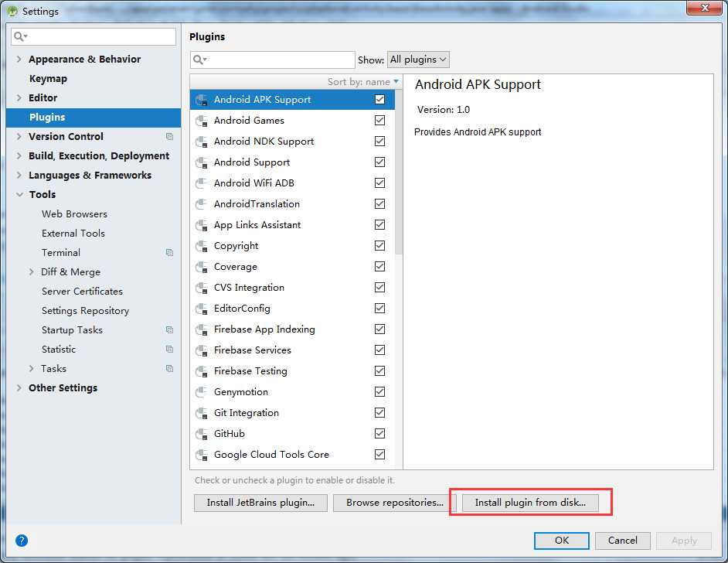Click the GitHub plugin icon
This screenshot has width=728, height=563.
pos(202,435)
